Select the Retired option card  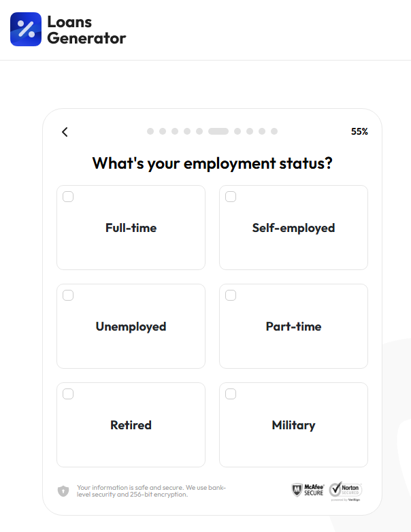tap(131, 425)
